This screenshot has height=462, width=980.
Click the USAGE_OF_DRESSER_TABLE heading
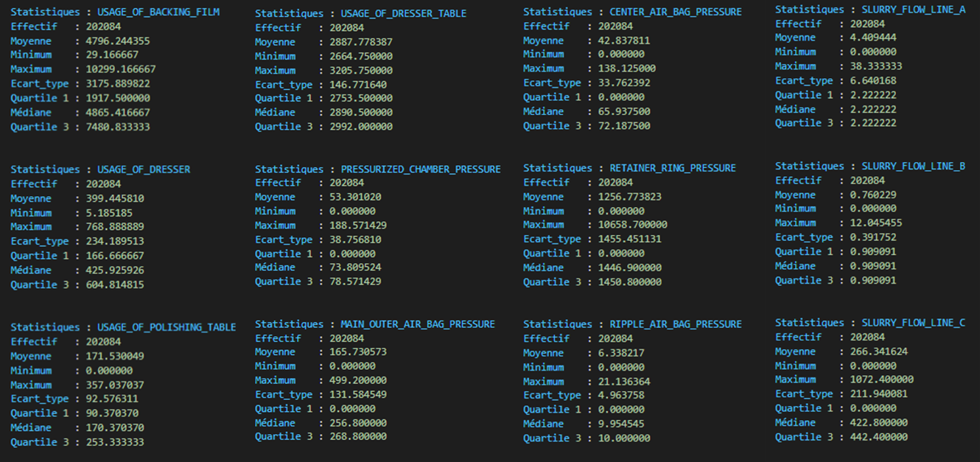[403, 13]
